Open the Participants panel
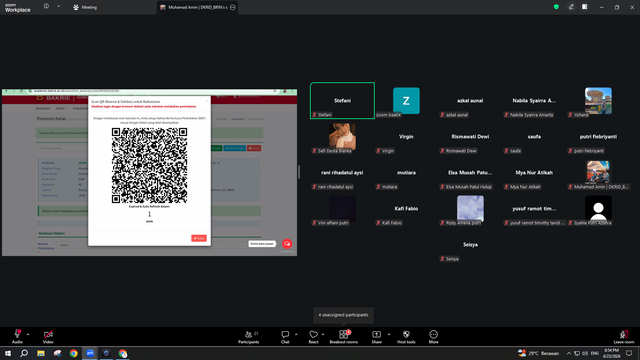 [249, 337]
